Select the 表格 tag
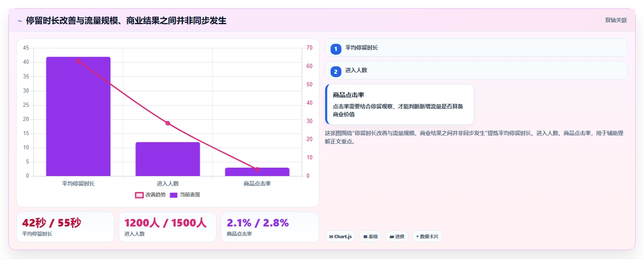This screenshot has width=644, height=259. 370,236
